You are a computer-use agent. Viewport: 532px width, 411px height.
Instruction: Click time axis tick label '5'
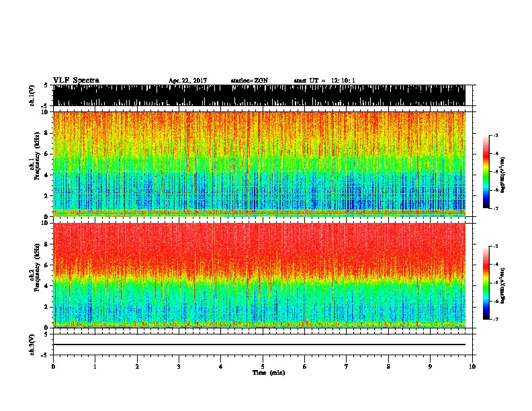[263, 367]
